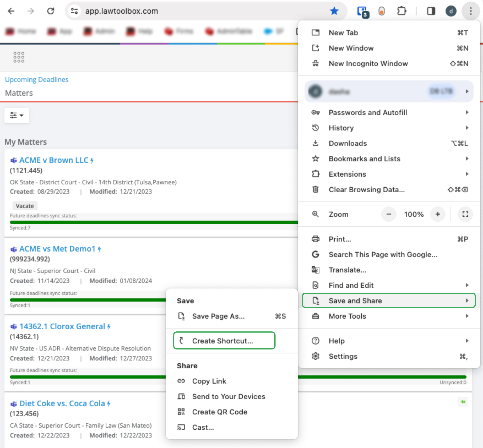
Task: Click the Vacate tag on ACME v Brown
Action: tap(25, 206)
